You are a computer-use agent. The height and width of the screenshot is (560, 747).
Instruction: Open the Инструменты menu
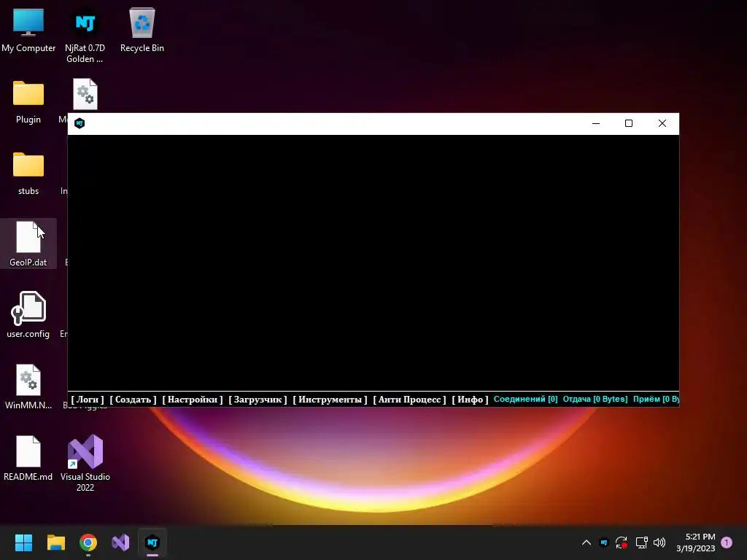pos(330,400)
